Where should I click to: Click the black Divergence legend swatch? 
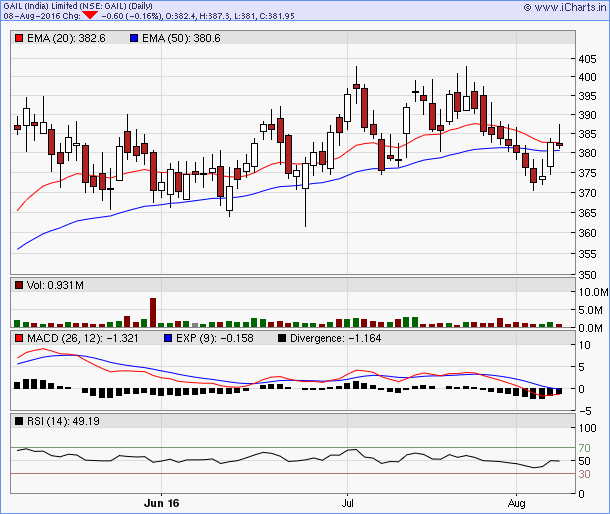coord(282,338)
